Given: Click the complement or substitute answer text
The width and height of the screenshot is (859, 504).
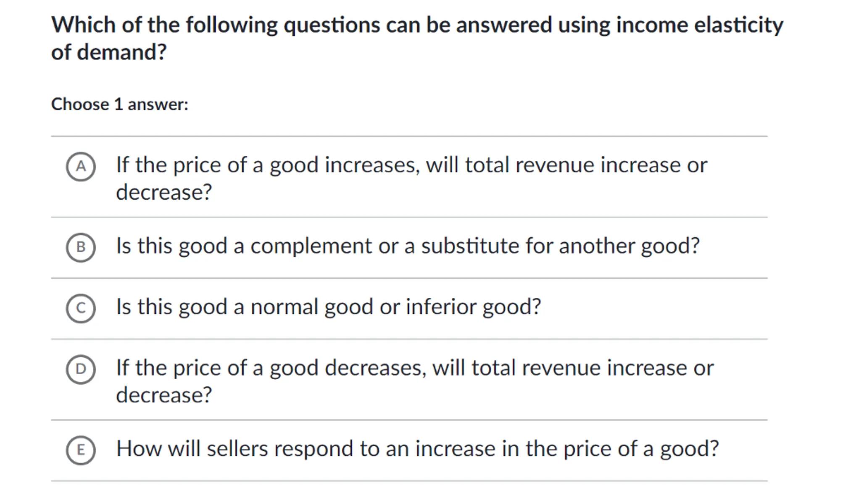Looking at the screenshot, I should tap(408, 246).
